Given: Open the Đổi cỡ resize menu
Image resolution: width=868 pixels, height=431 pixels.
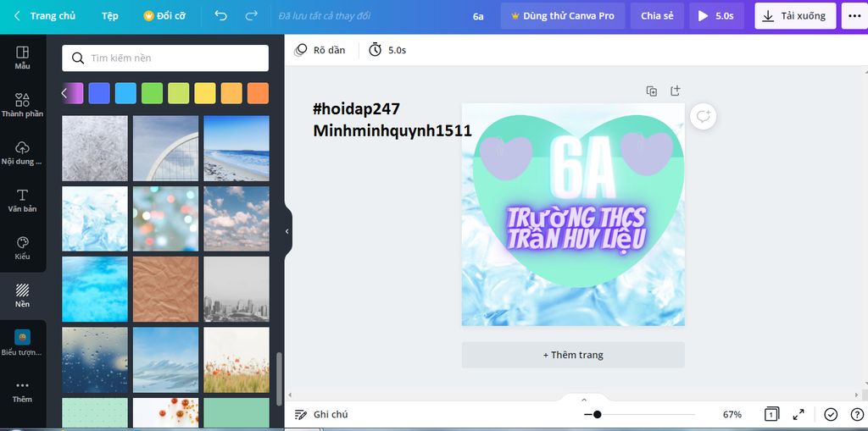Looking at the screenshot, I should pyautogui.click(x=164, y=16).
